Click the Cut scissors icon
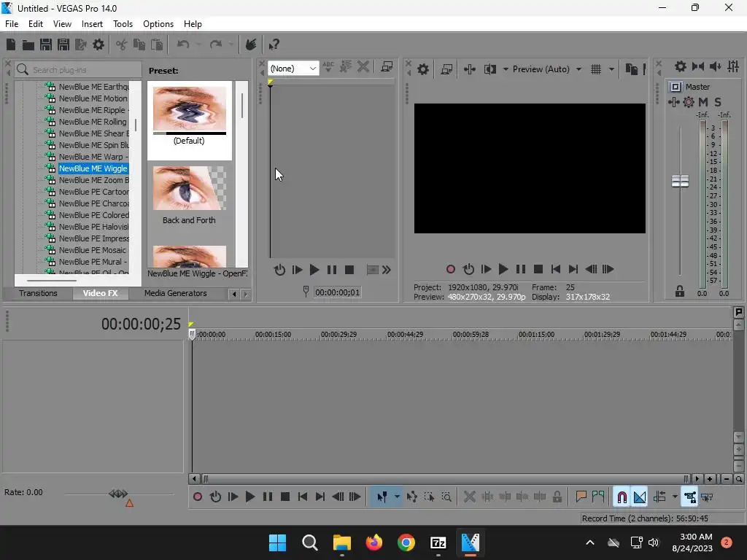Image resolution: width=747 pixels, height=560 pixels. point(122,44)
